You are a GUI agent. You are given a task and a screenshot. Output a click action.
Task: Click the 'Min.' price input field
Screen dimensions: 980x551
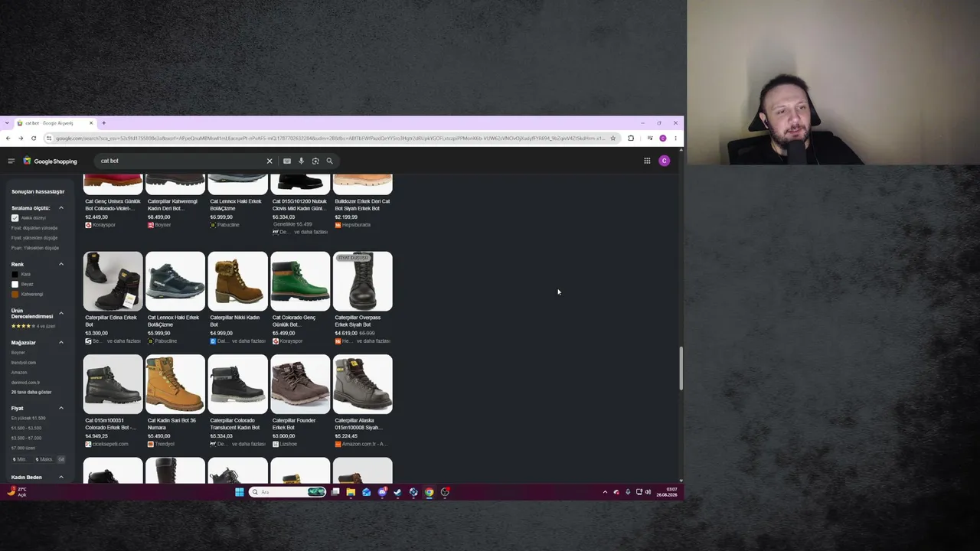point(21,459)
